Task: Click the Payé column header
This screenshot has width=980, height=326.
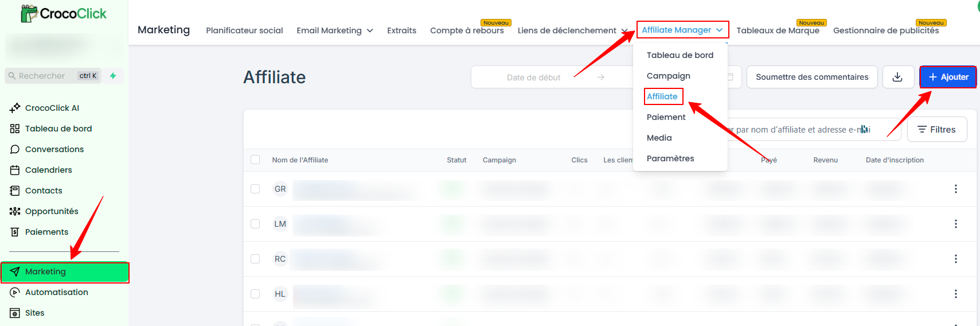Action: coord(769,160)
